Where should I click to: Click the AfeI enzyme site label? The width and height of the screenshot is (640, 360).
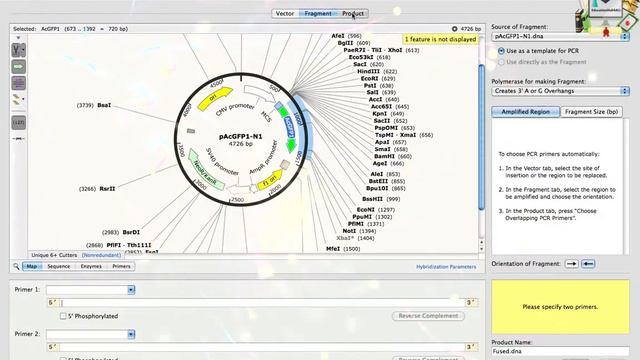pyautogui.click(x=338, y=36)
